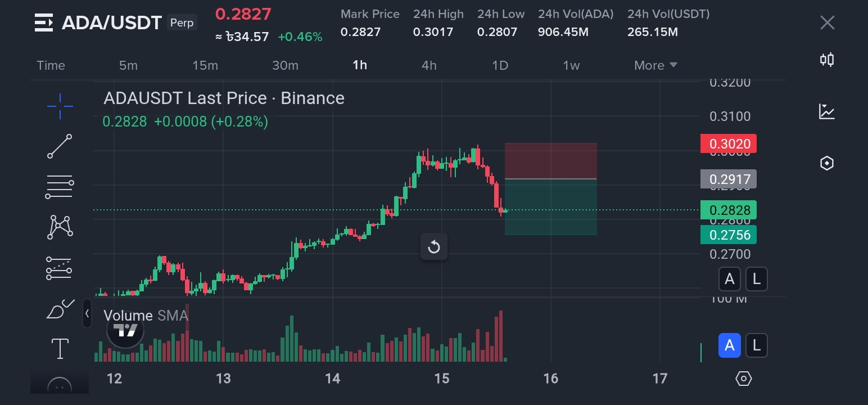Toggle log scale on price pane
Screen dimensions: 868x405
(756, 279)
